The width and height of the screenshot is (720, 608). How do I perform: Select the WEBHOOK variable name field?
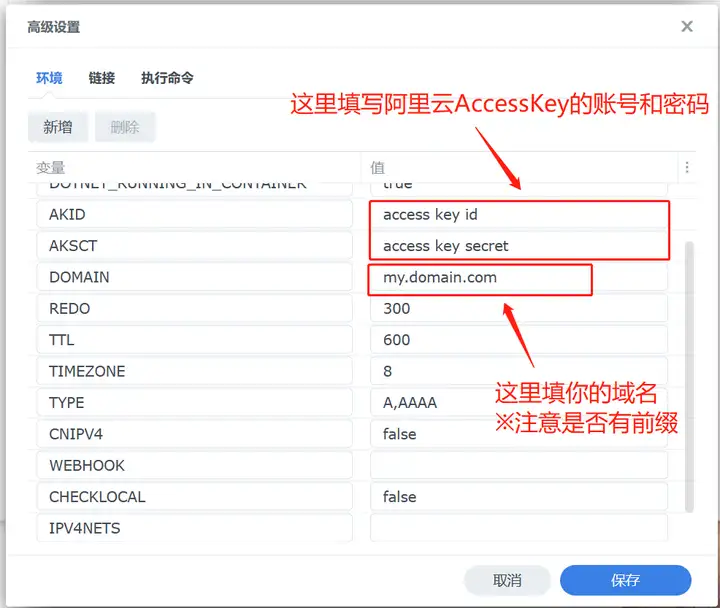(x=194, y=465)
